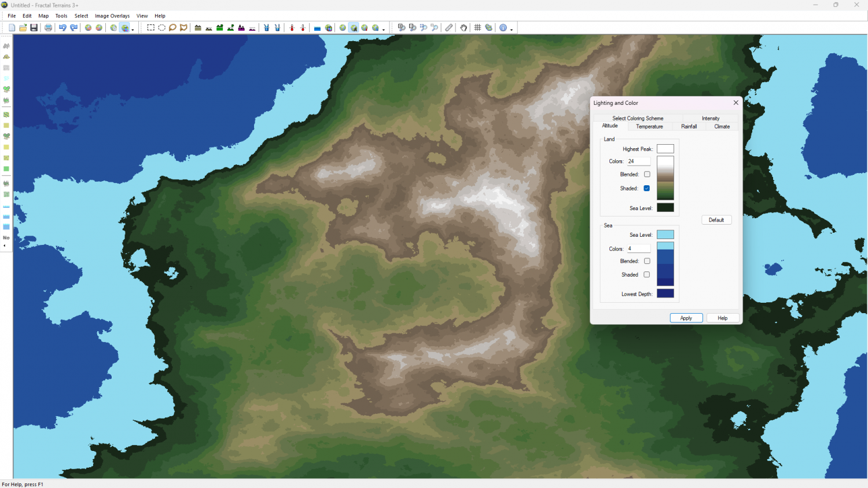Click the Land Colors number field
This screenshot has width=868, height=488.
(639, 162)
